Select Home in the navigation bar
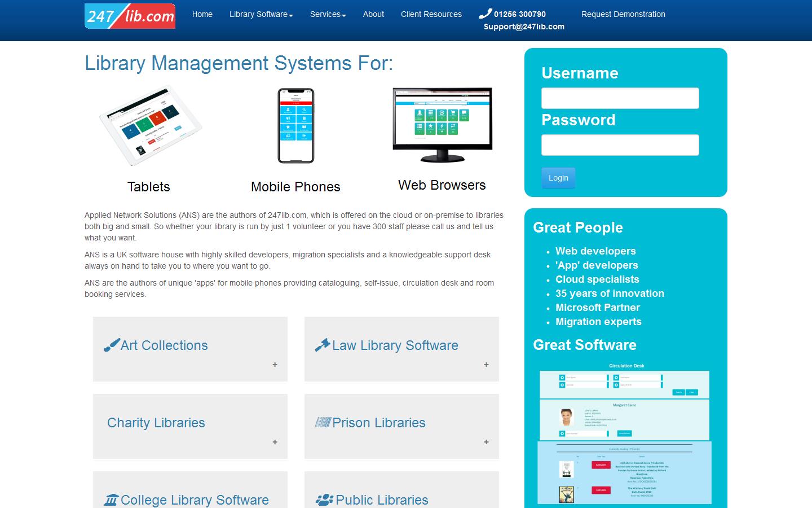This screenshot has height=508, width=812. pos(202,14)
